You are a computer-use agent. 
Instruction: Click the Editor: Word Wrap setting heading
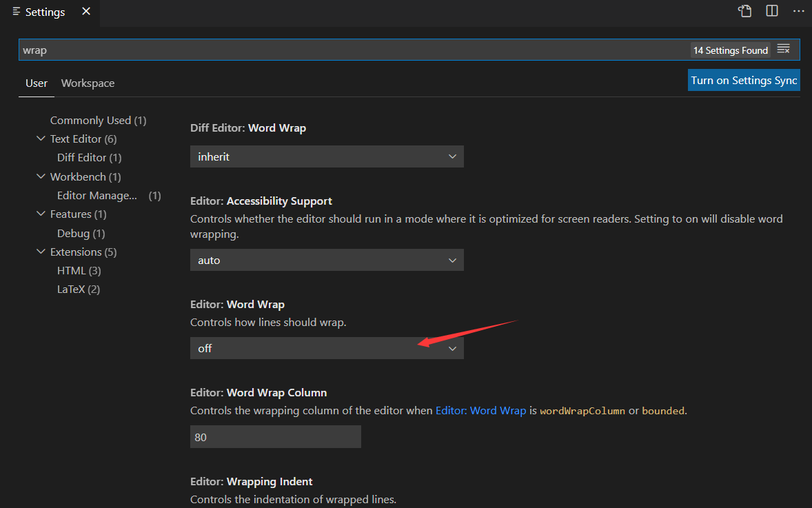pyautogui.click(x=237, y=305)
